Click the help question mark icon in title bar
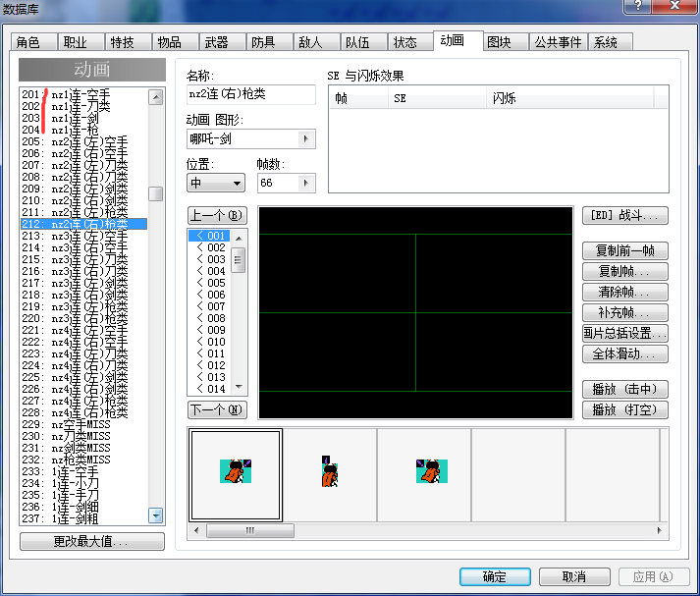The image size is (700, 596). 638,6
